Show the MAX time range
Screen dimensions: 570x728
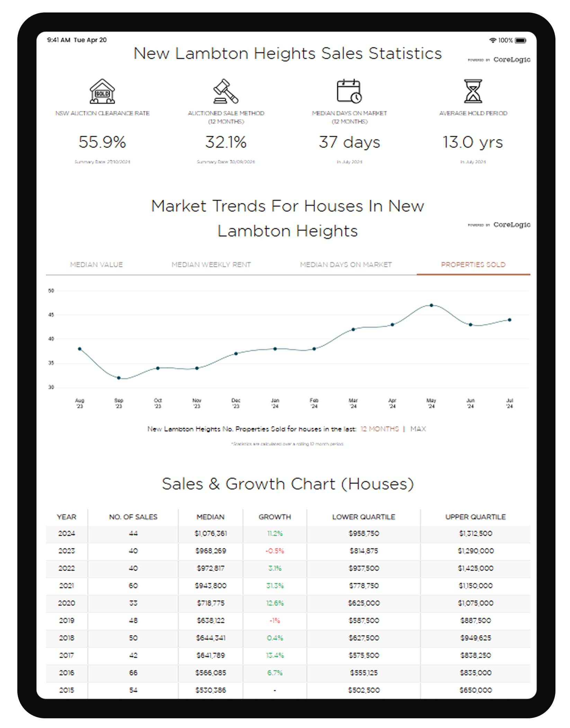[x=418, y=429]
